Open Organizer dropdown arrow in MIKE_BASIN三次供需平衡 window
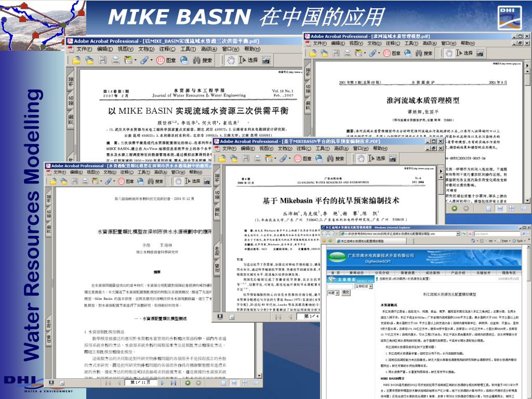532x399 pixels. [x=136, y=60]
